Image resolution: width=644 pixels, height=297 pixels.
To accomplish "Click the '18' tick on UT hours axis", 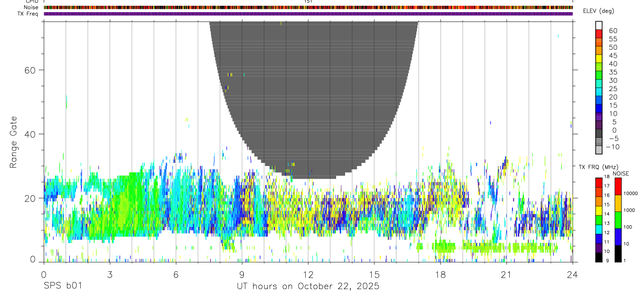I will tap(440, 275).
